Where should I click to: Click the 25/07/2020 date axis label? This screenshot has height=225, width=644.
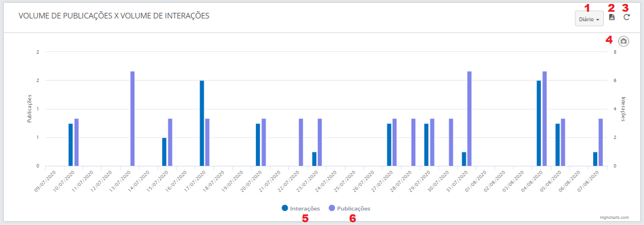[345, 180]
